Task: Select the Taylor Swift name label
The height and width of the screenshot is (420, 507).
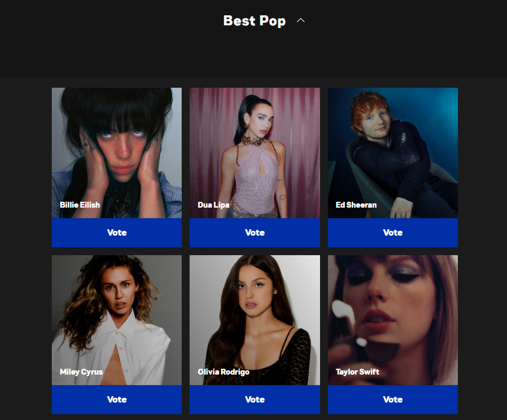Action: point(358,372)
